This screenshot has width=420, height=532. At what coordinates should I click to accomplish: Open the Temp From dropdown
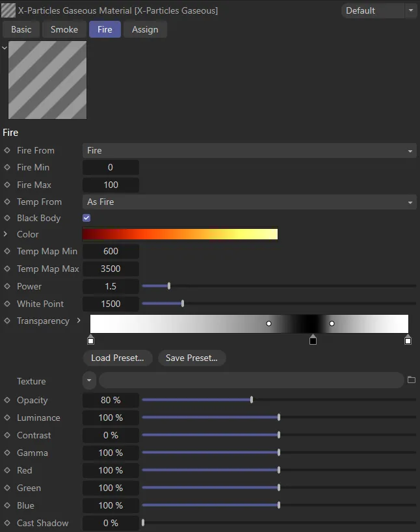(x=250, y=202)
